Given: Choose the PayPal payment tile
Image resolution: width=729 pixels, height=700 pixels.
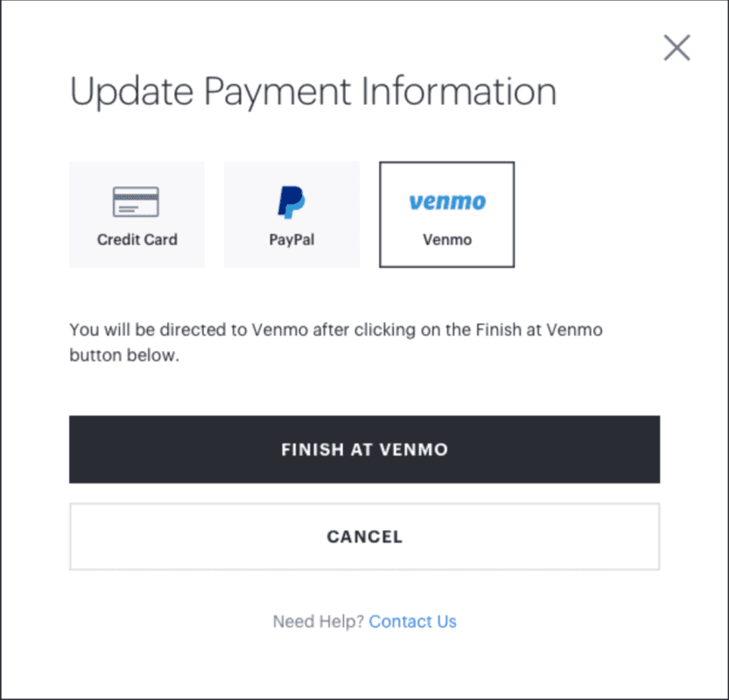Looking at the screenshot, I should pyautogui.click(x=291, y=214).
